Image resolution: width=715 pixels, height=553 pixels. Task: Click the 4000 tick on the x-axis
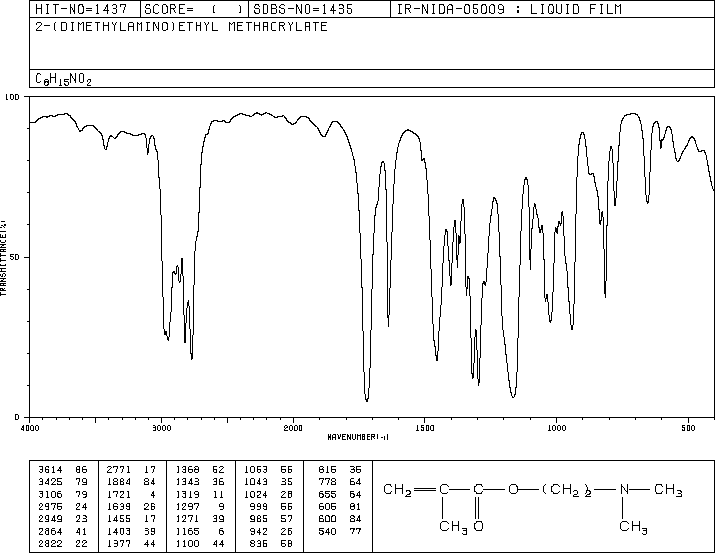tap(30, 428)
